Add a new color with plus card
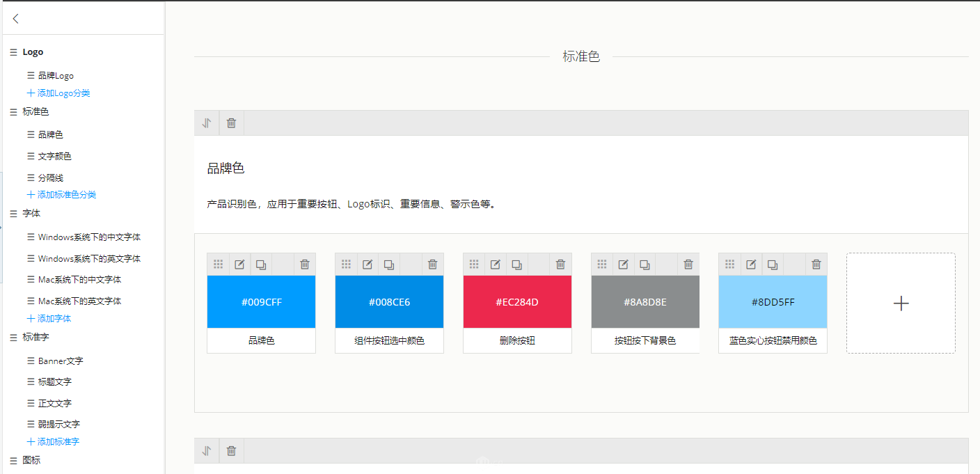The image size is (980, 474). point(901,303)
